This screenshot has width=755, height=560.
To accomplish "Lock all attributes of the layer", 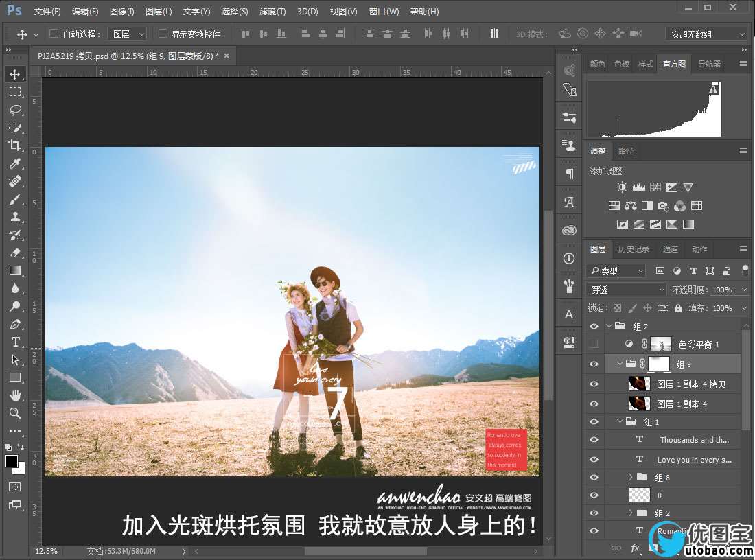I will click(x=678, y=308).
